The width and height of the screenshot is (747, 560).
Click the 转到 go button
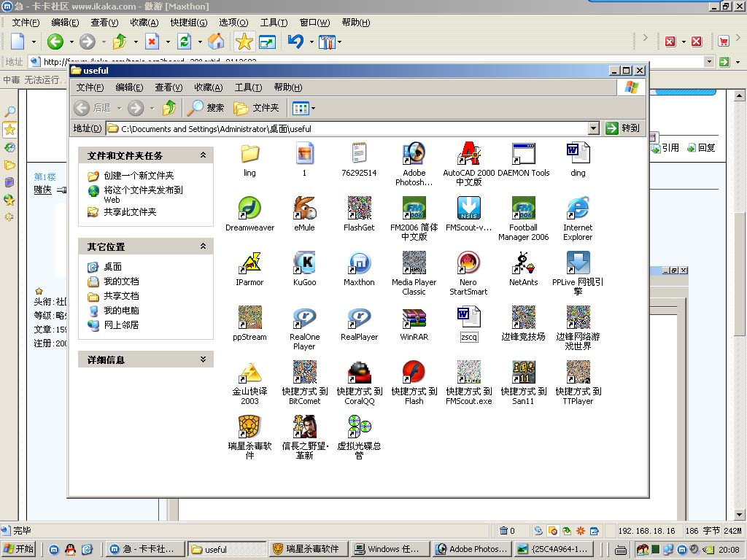(x=623, y=128)
